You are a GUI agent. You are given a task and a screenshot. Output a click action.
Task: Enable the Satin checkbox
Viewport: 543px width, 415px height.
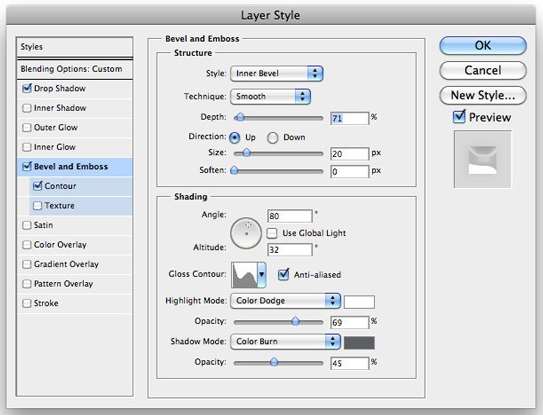click(x=27, y=225)
